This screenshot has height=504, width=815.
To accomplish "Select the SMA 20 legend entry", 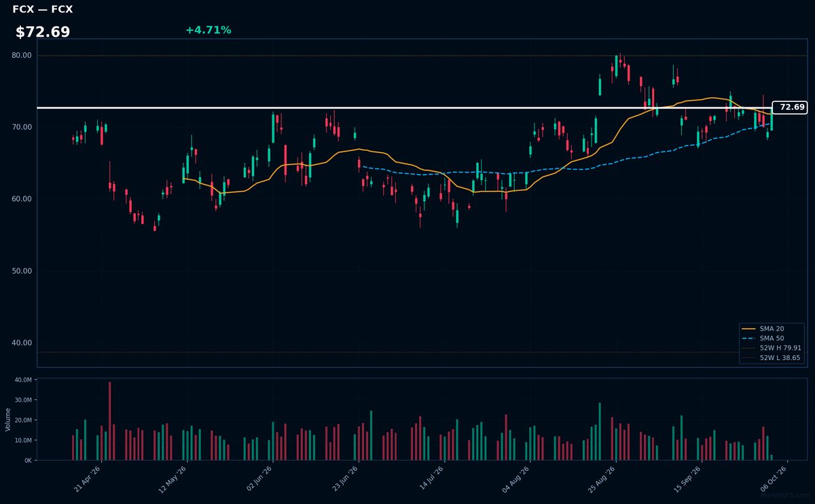I will pyautogui.click(x=773, y=329).
